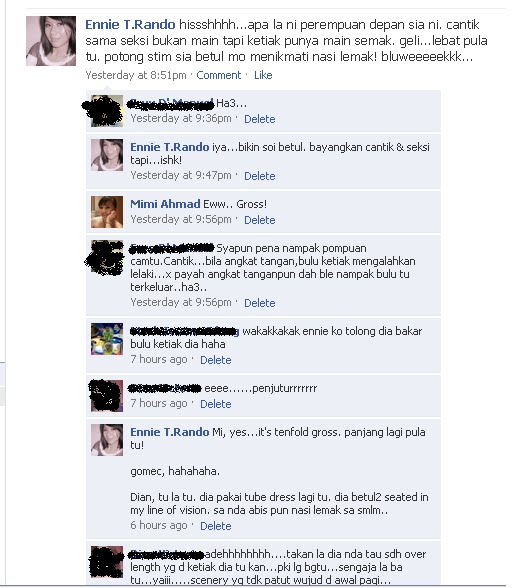The width and height of the screenshot is (518, 588).
Task: Delete the 'Syapun pena nampak' comment
Action: pyautogui.click(x=260, y=303)
